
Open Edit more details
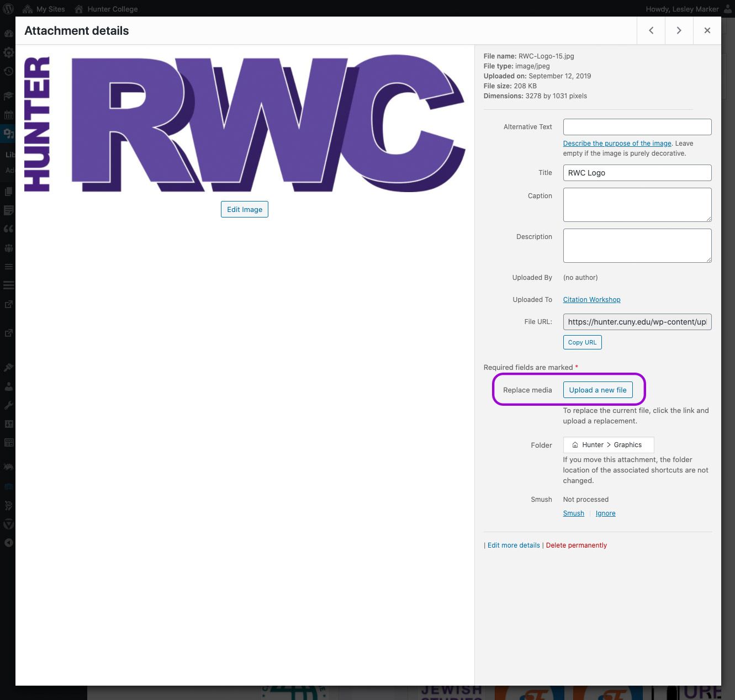[x=514, y=545]
